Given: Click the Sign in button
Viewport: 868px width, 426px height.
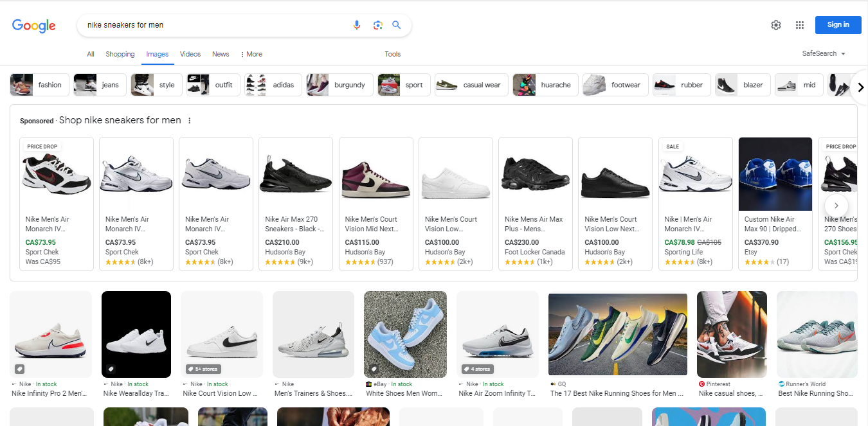Looking at the screenshot, I should point(838,24).
